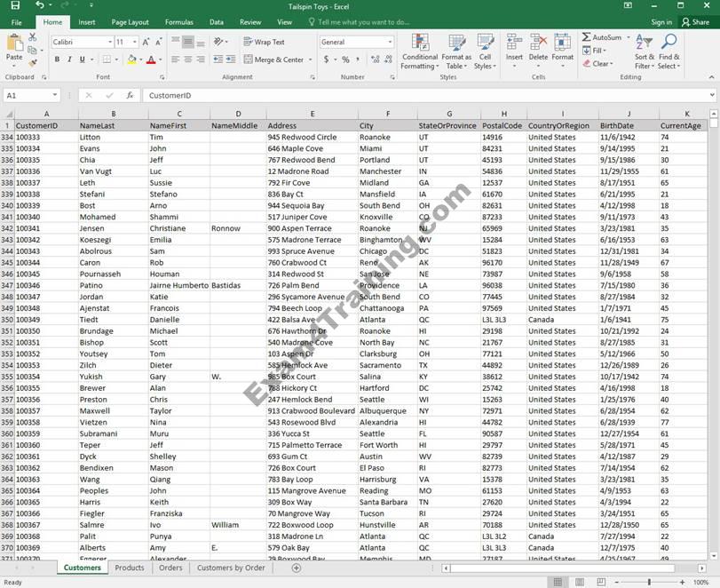Open the font name dropdown
This screenshot has width=720, height=588.
click(107, 42)
